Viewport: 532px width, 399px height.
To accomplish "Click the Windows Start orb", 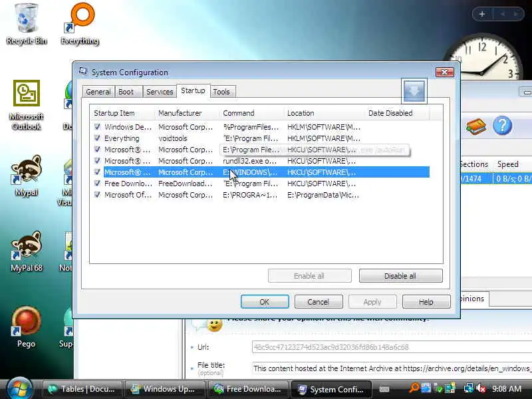I will click(x=19, y=389).
